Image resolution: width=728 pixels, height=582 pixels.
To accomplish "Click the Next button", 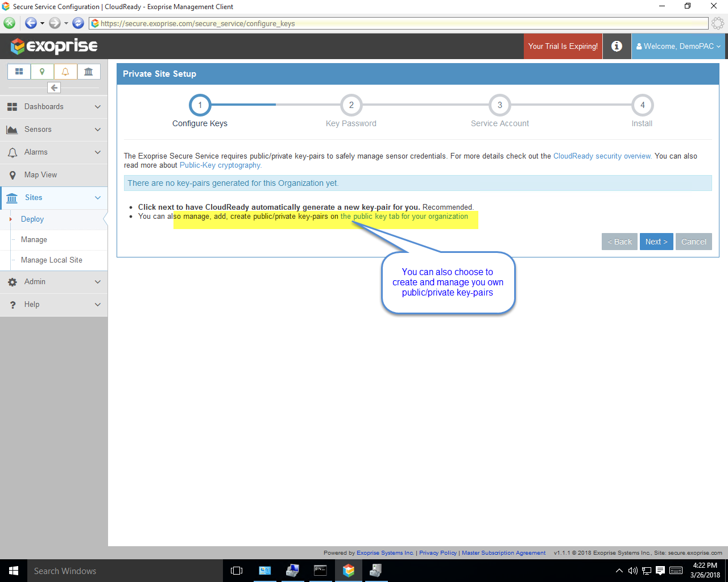I will [x=656, y=242].
